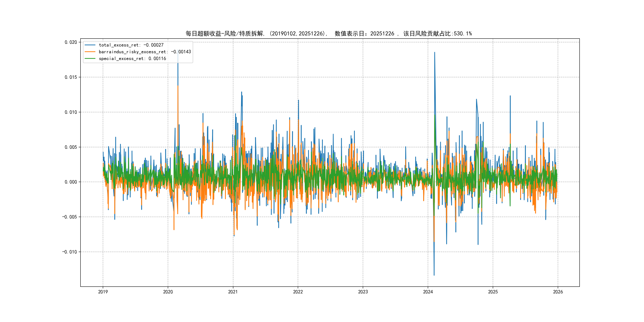Click the green special_excess_ret legend line
Image resolution: width=644 pixels, height=322 pixels.
pos(90,58)
